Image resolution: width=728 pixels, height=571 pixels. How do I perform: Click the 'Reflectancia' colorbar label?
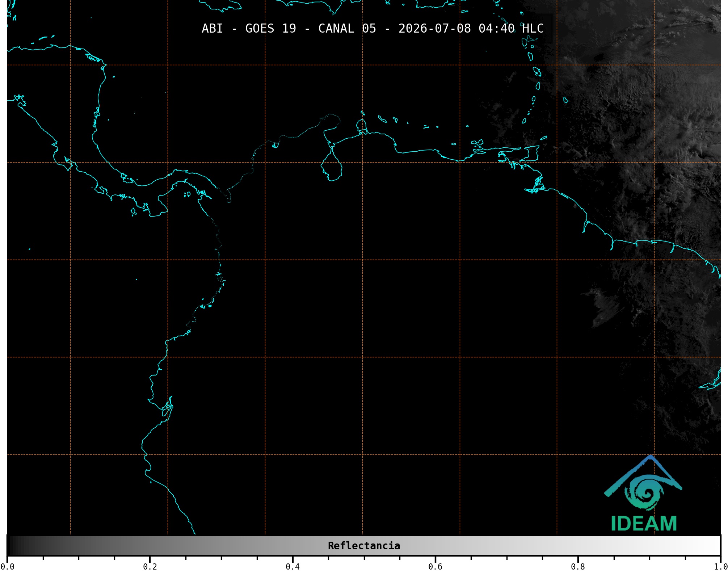(364, 546)
